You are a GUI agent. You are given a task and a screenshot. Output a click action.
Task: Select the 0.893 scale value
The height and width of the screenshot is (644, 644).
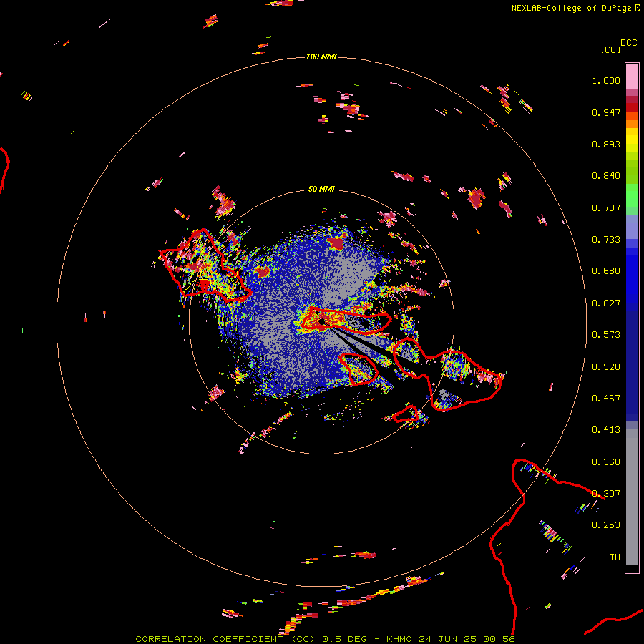click(606, 144)
